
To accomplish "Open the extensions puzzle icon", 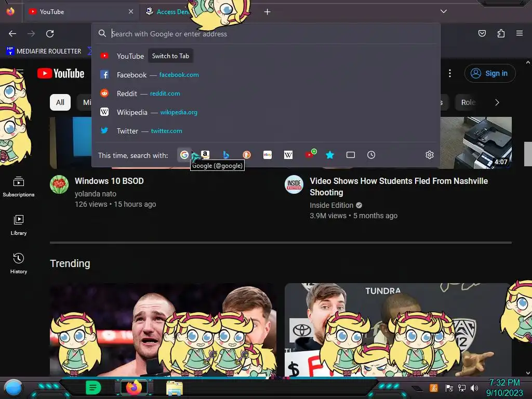I will [501, 33].
